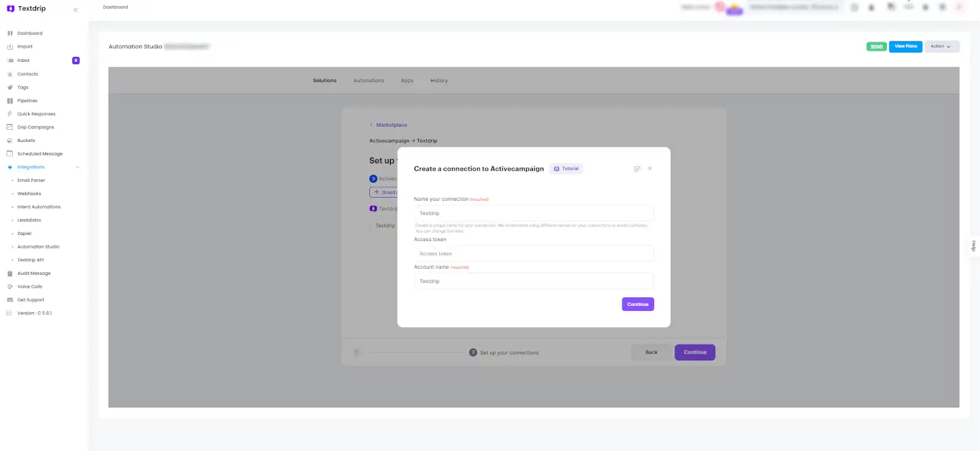The width and height of the screenshot is (980, 451).
Task: Click Continue in the connection dialog
Action: 638,304
